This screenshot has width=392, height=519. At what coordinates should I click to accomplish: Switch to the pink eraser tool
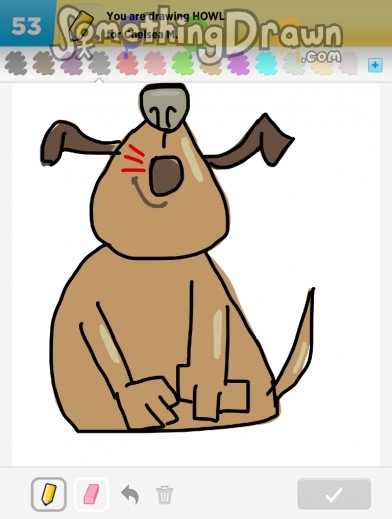[x=91, y=494]
